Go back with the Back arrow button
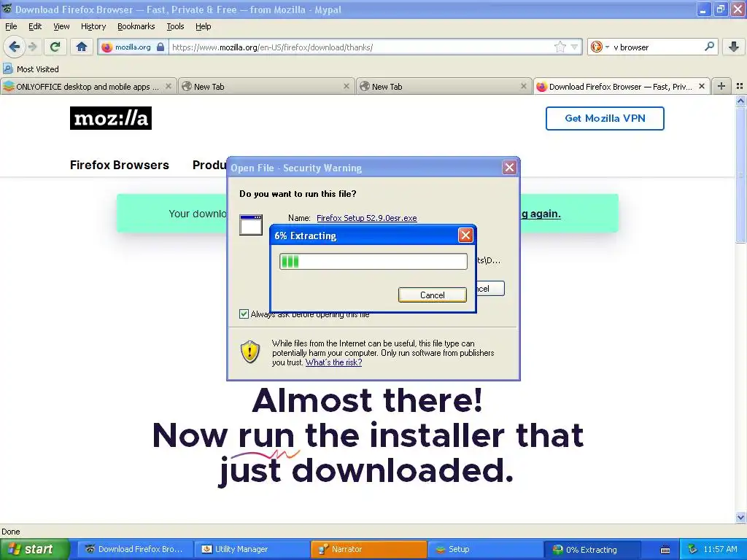 [14, 47]
